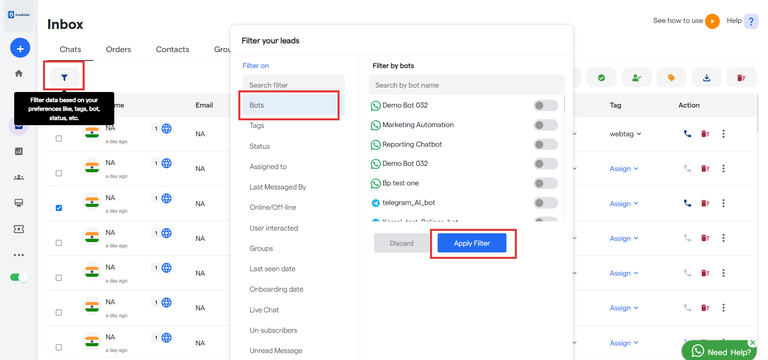
Task: Enable toggle for Marketing Automation bot
Action: click(x=546, y=125)
